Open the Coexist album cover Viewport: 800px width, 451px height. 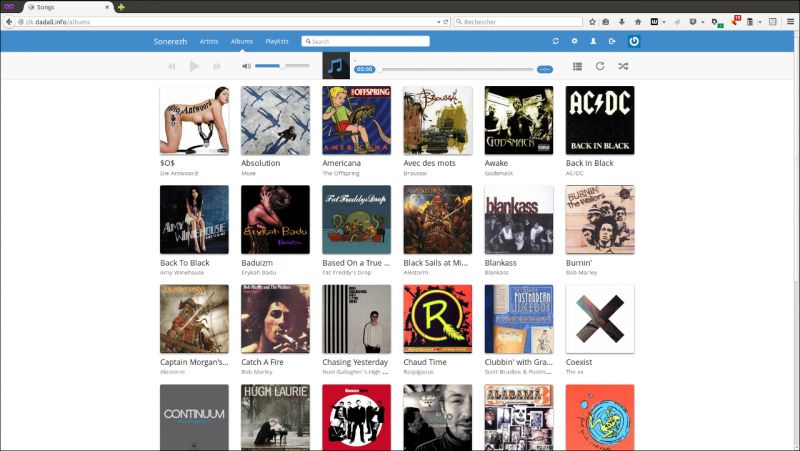coord(600,319)
